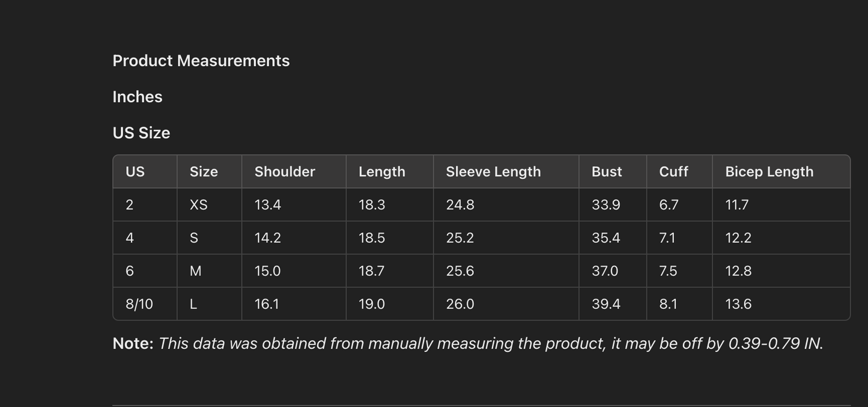Select the 11.7 bicep length cell
Viewport: 868px width, 407px height.
736,205
